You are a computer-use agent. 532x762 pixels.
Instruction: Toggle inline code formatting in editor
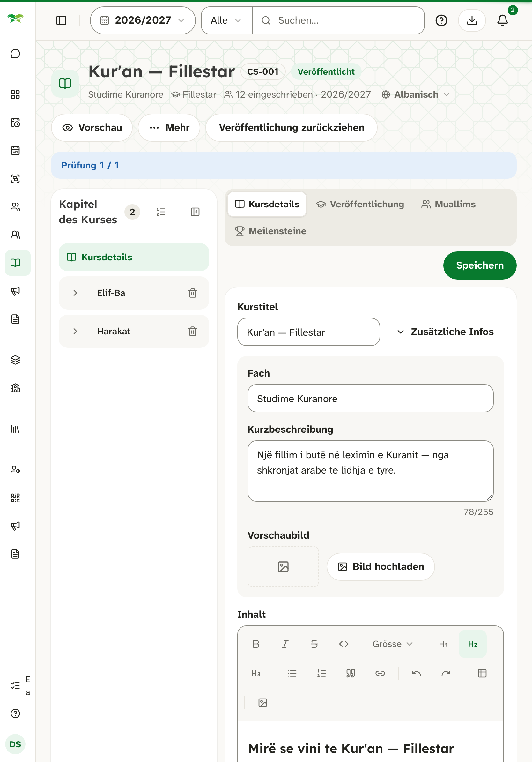click(344, 644)
